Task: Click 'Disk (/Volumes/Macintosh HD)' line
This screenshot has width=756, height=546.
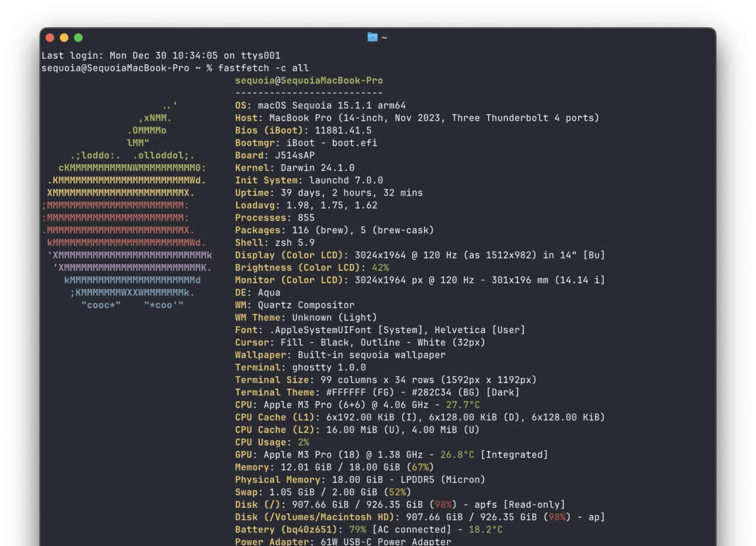Action: pos(420,516)
